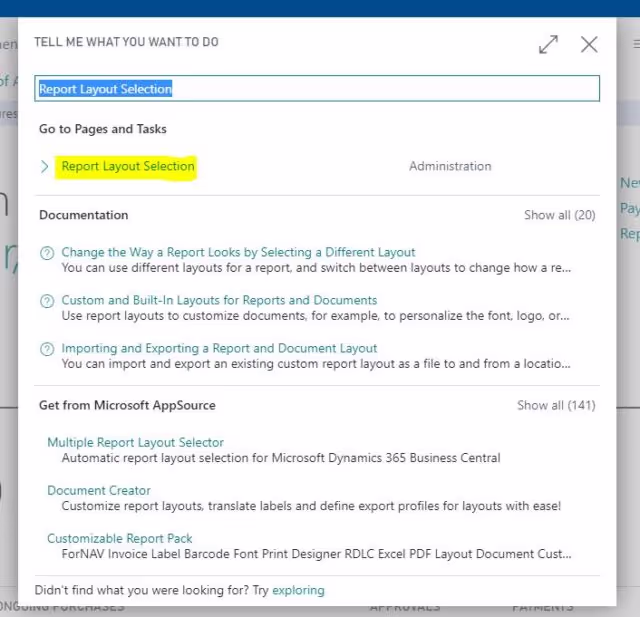Close the Tell Me dialog
The width and height of the screenshot is (640, 617).
589,44
